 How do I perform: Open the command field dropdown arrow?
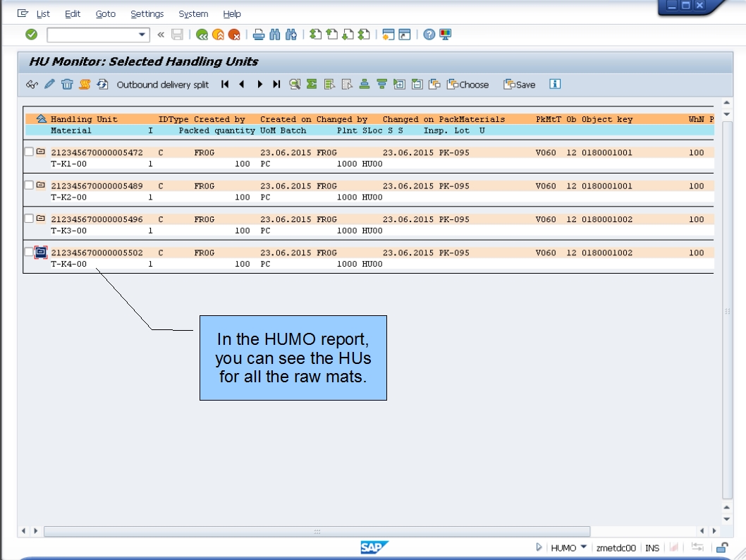pyautogui.click(x=142, y=35)
